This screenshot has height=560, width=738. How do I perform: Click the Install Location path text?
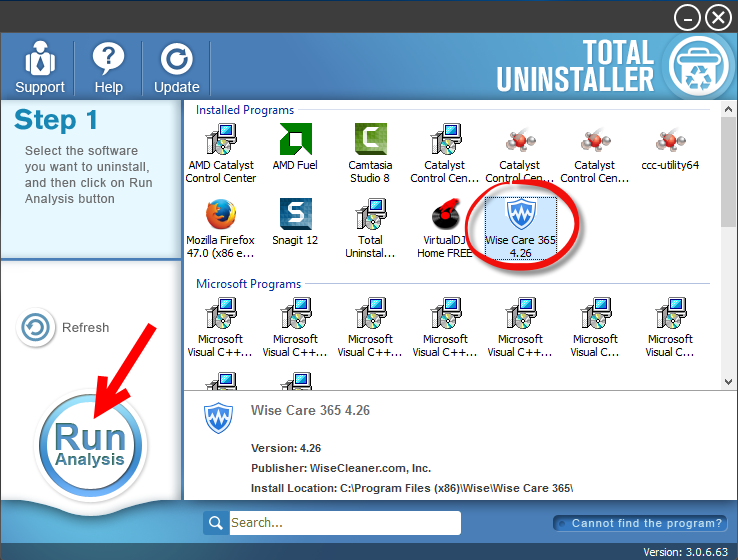coord(412,488)
